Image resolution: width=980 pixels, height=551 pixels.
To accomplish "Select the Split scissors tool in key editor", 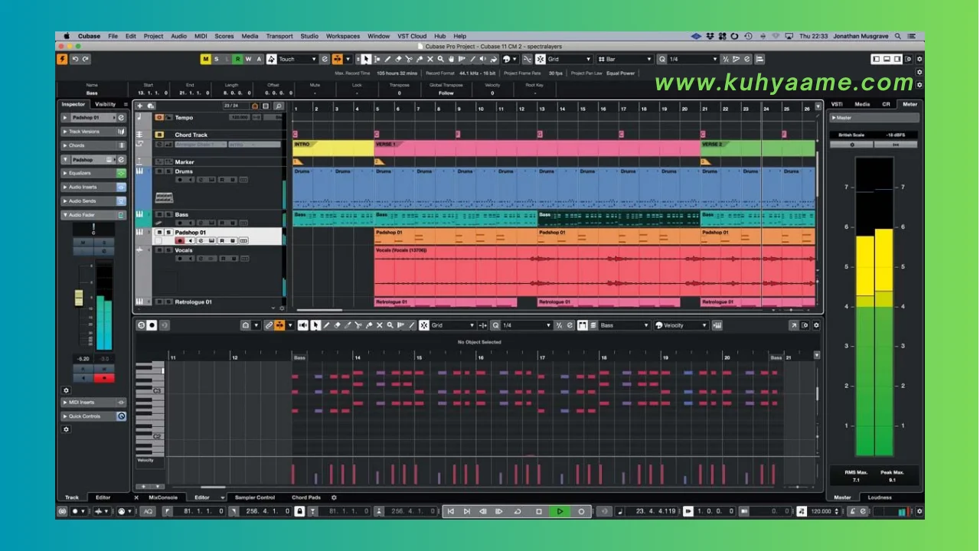I will [358, 325].
